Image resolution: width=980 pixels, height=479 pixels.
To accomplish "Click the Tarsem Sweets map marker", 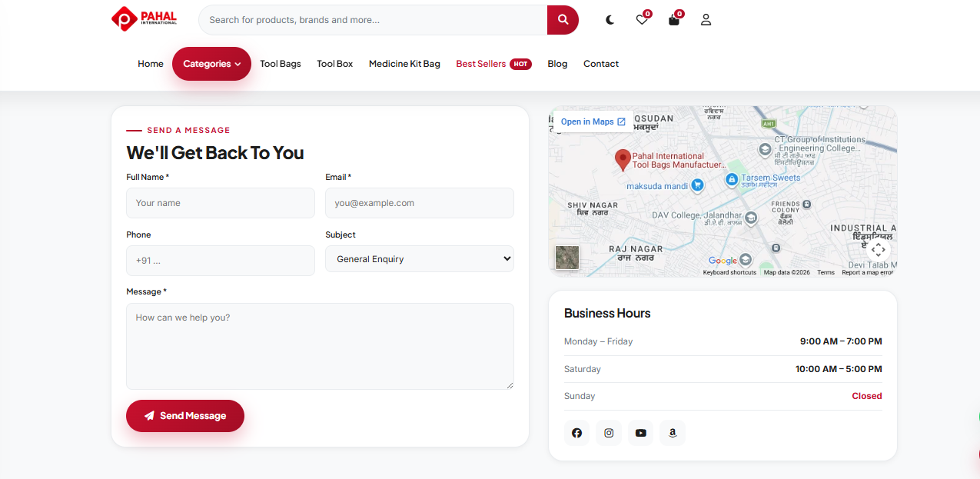I will pos(733,179).
